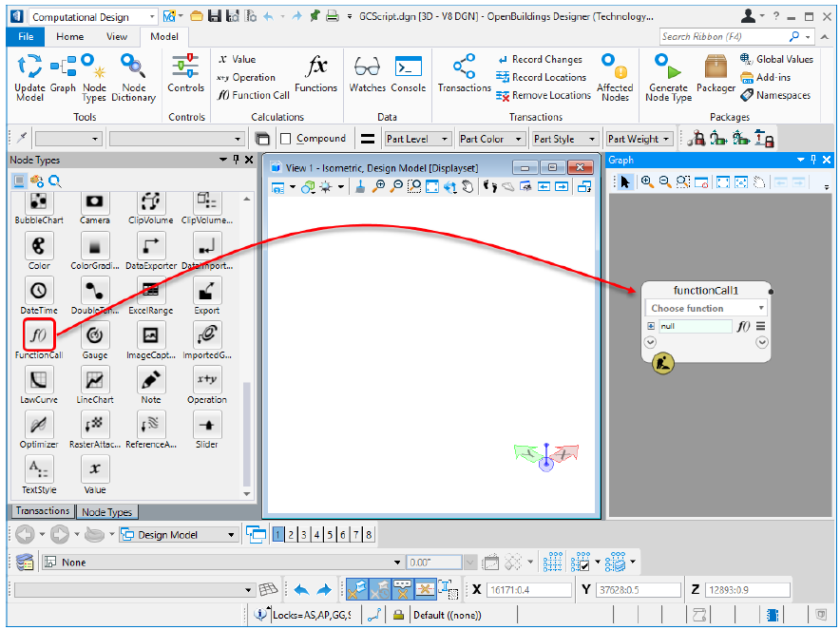Click the Graph zoom out icon

[x=665, y=182]
